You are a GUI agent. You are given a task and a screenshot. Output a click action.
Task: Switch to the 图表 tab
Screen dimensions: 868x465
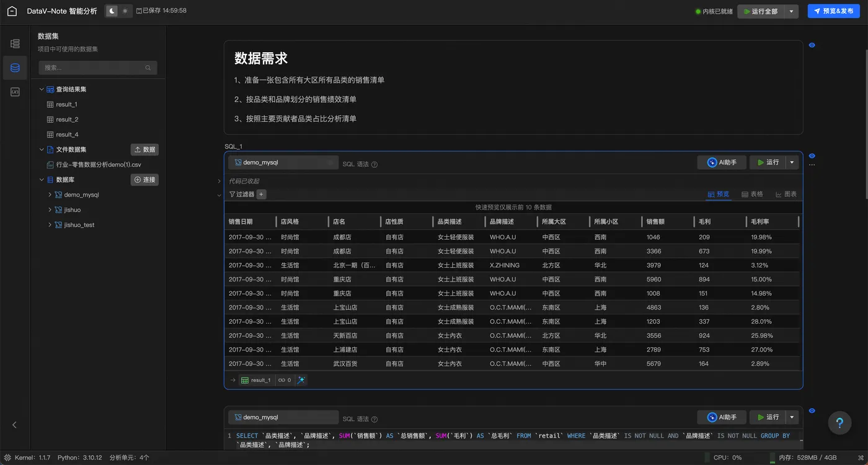tap(786, 194)
